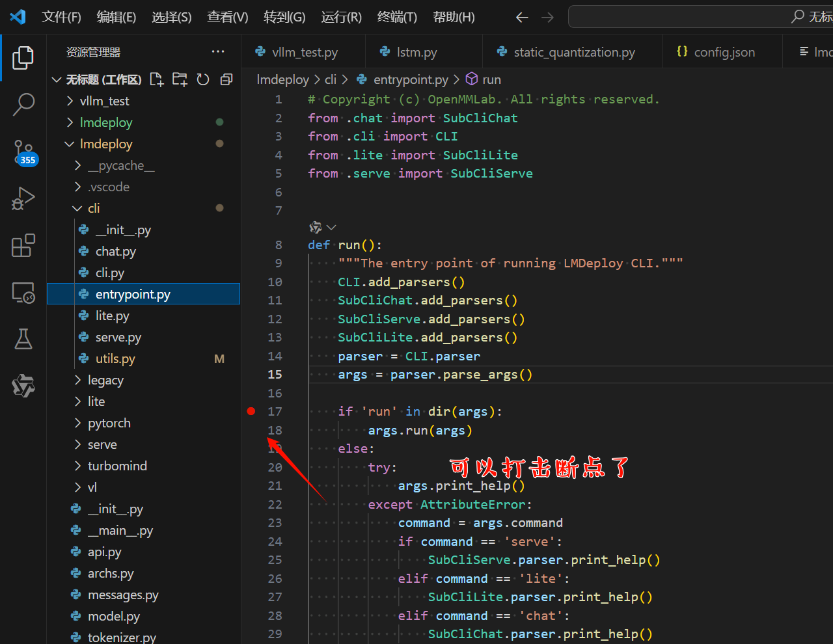
Task: Expand the __pycache__ folder
Action: pyautogui.click(x=78, y=165)
